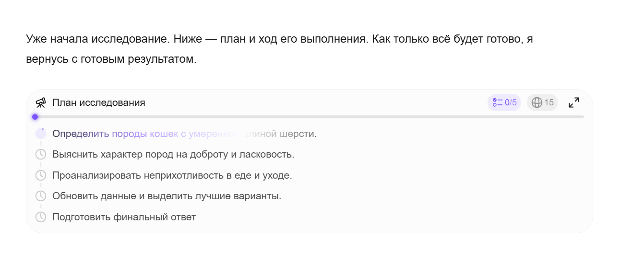Click the loading spinner on the first step
Screen dimensions: 644x262
(x=41, y=134)
